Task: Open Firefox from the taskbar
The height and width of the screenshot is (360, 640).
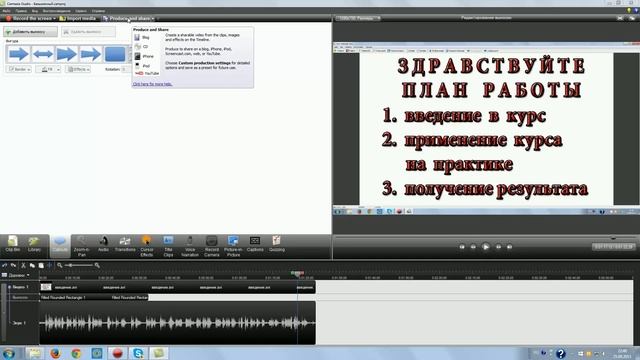Action: [55, 353]
